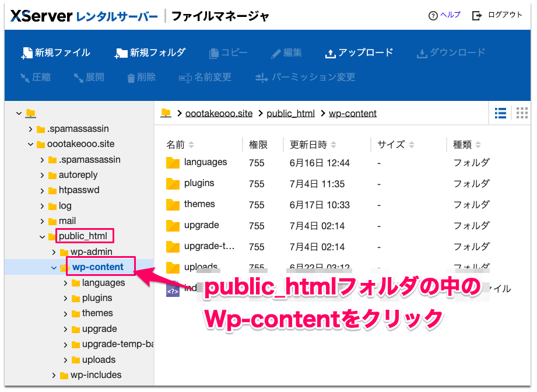Switch to list view icon

pyautogui.click(x=500, y=113)
